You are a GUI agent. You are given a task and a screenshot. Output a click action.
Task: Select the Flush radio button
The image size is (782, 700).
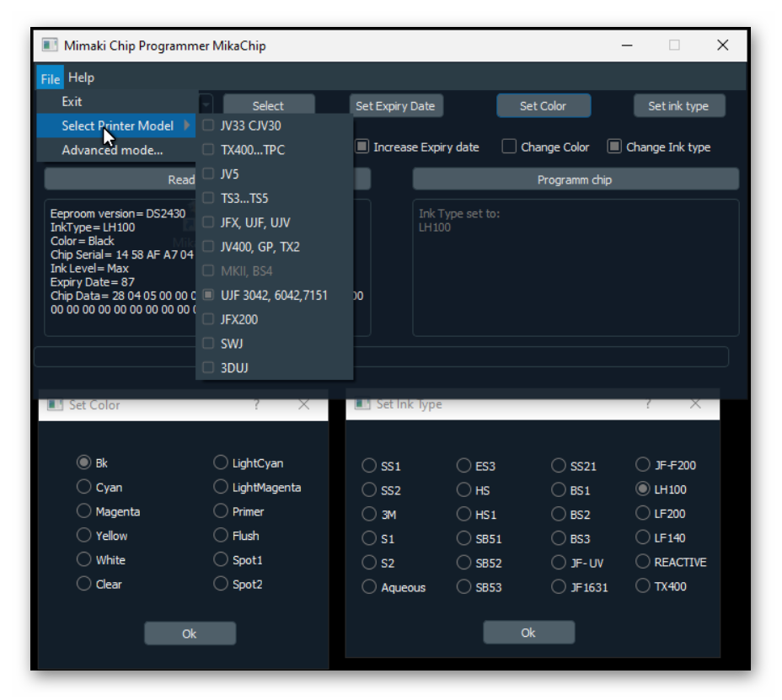click(x=221, y=535)
